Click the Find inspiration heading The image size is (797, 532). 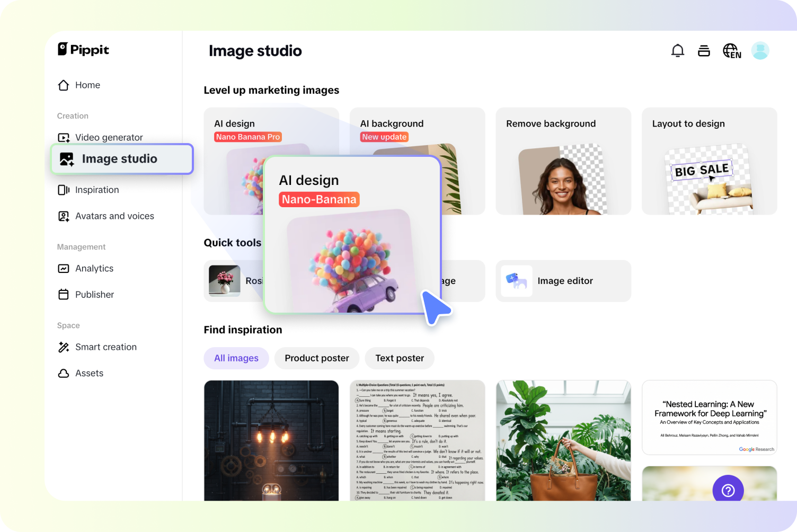point(243,330)
